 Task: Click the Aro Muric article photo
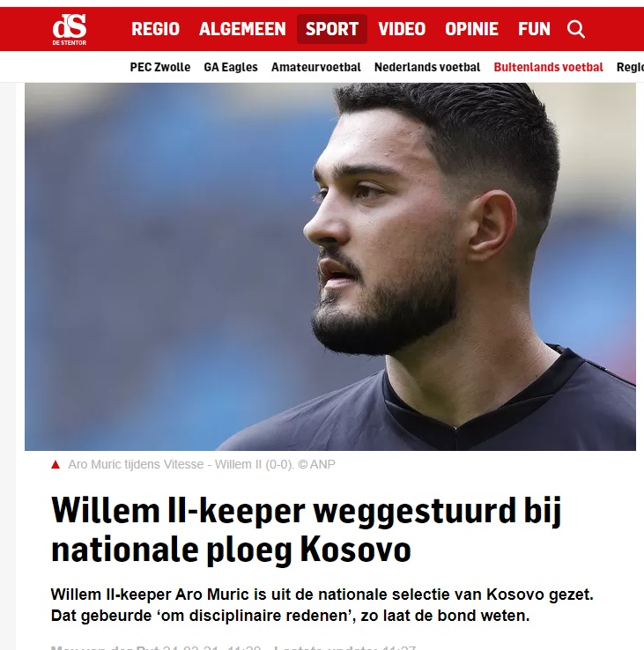pos(330,267)
